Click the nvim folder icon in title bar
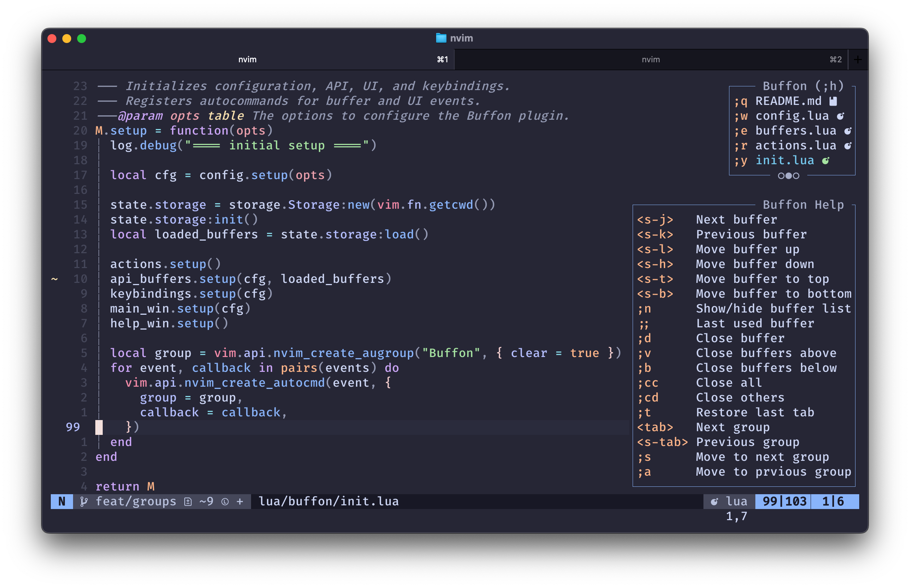 [441, 38]
